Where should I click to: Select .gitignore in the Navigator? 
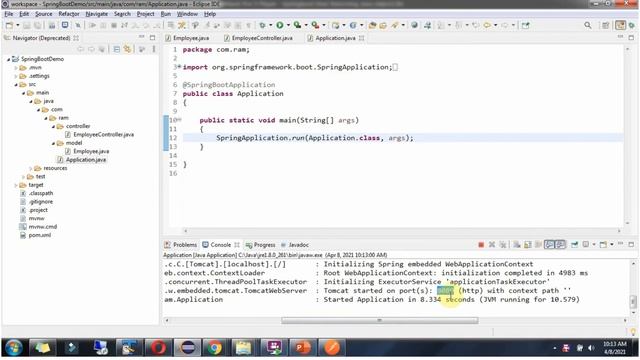click(x=40, y=202)
